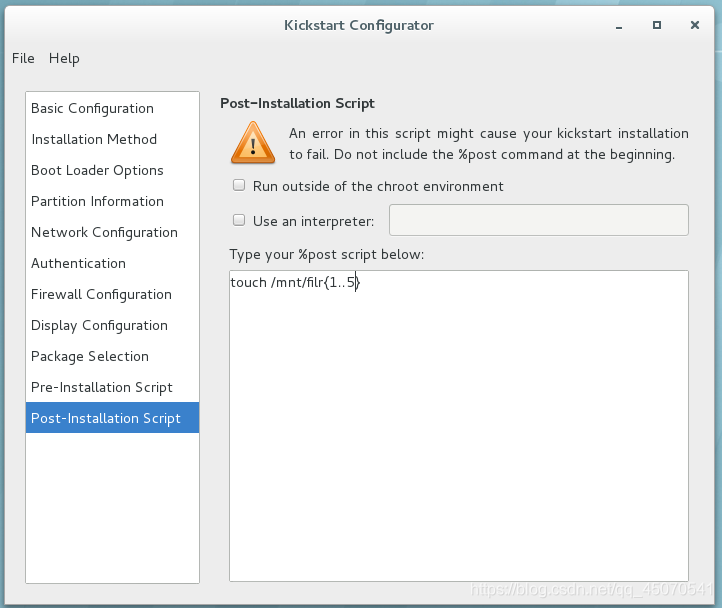This screenshot has width=722, height=608.
Task: Select Basic Configuration in the sidebar
Action: (x=112, y=108)
